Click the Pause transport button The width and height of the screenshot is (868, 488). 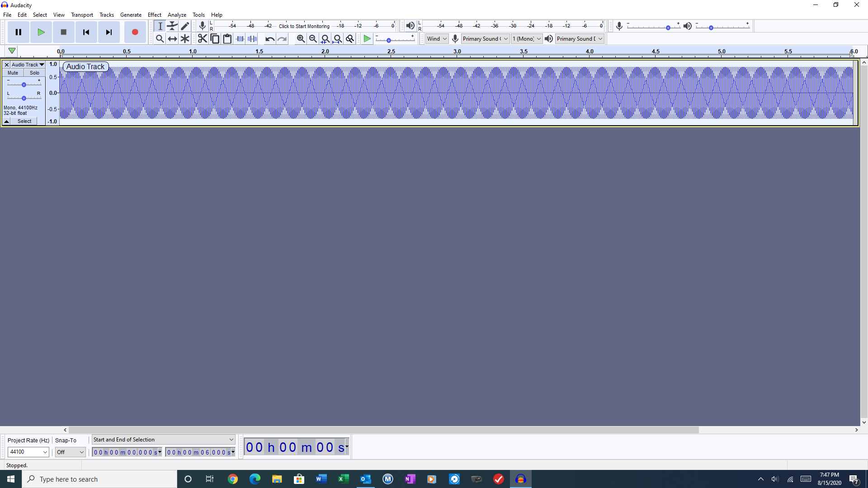(x=19, y=32)
